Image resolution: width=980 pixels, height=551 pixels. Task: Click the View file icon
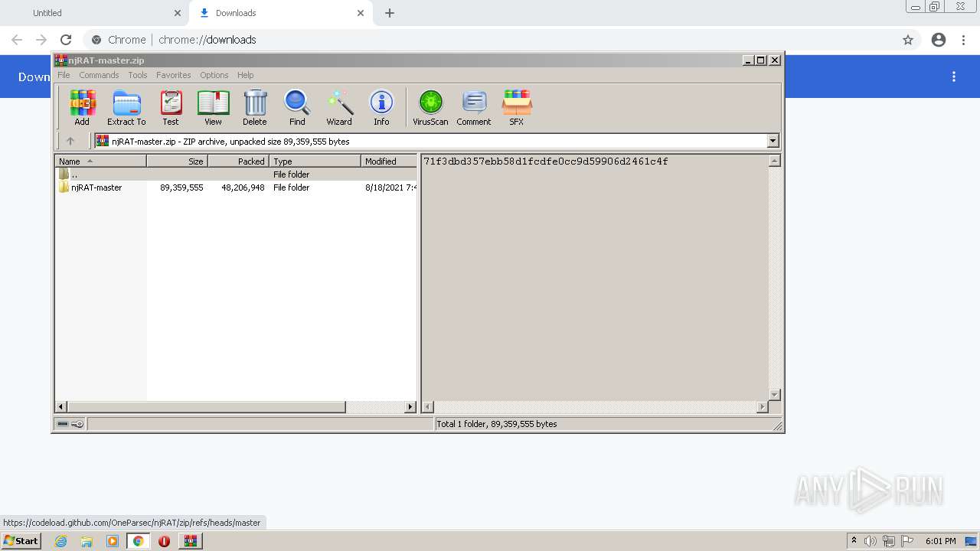point(213,108)
